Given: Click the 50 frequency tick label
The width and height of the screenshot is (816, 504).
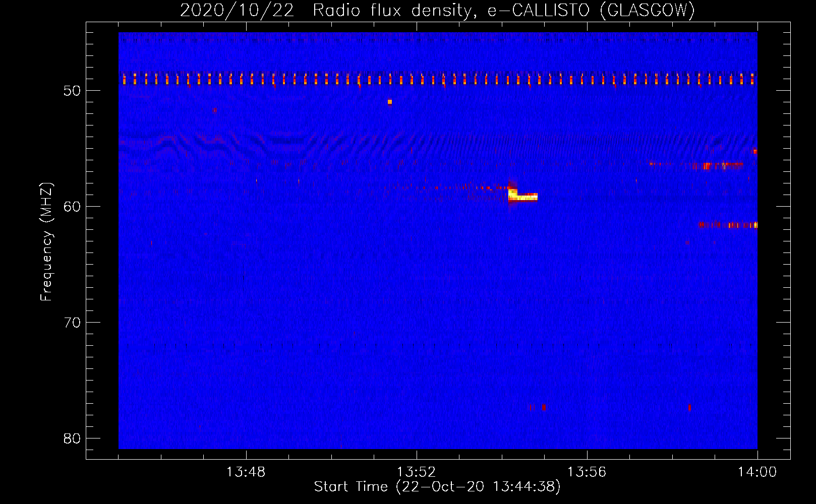Looking at the screenshot, I should click(x=72, y=91).
